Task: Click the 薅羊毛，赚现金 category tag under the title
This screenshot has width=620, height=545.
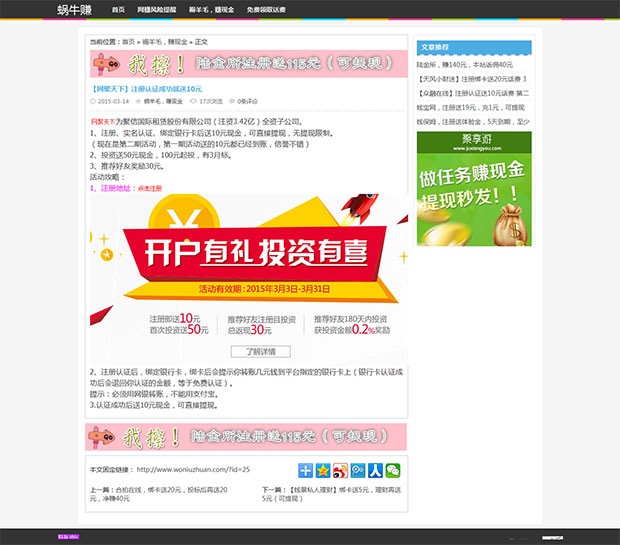Action: [x=163, y=101]
